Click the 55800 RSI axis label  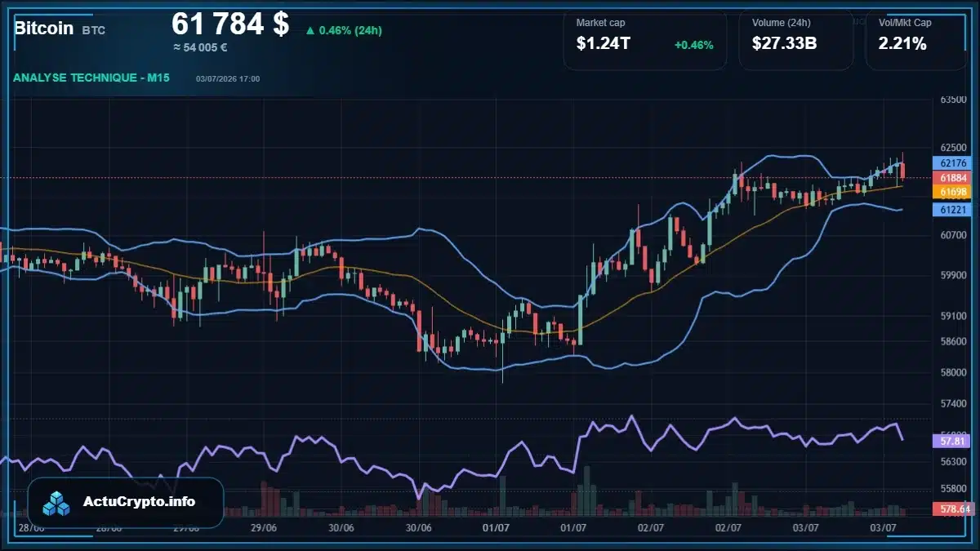(953, 488)
